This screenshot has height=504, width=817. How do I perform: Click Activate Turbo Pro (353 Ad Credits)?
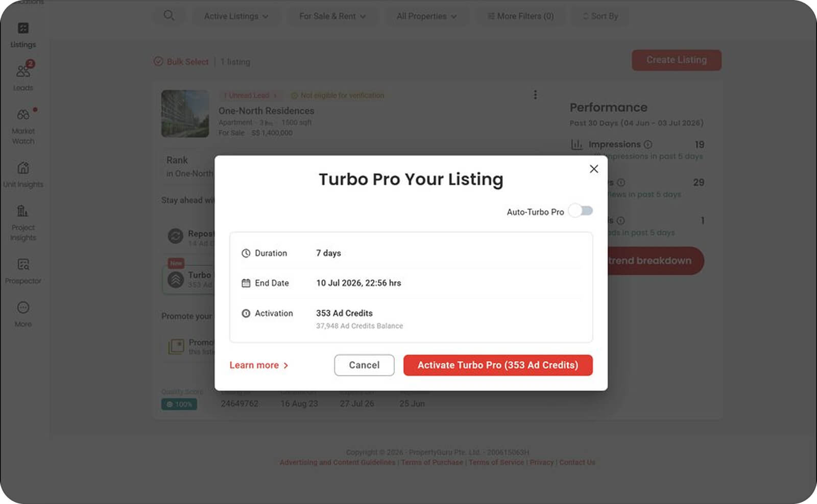pos(498,365)
